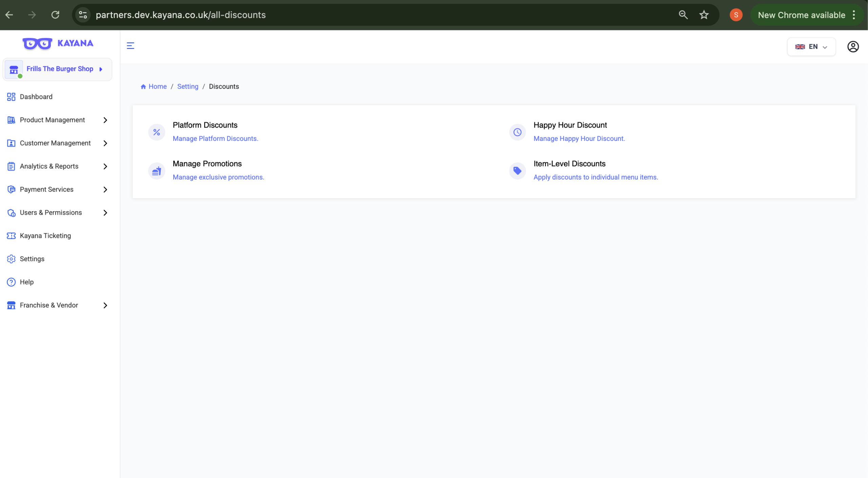The width and height of the screenshot is (868, 478).
Task: Expand the Users & Permissions chevron
Action: point(105,213)
